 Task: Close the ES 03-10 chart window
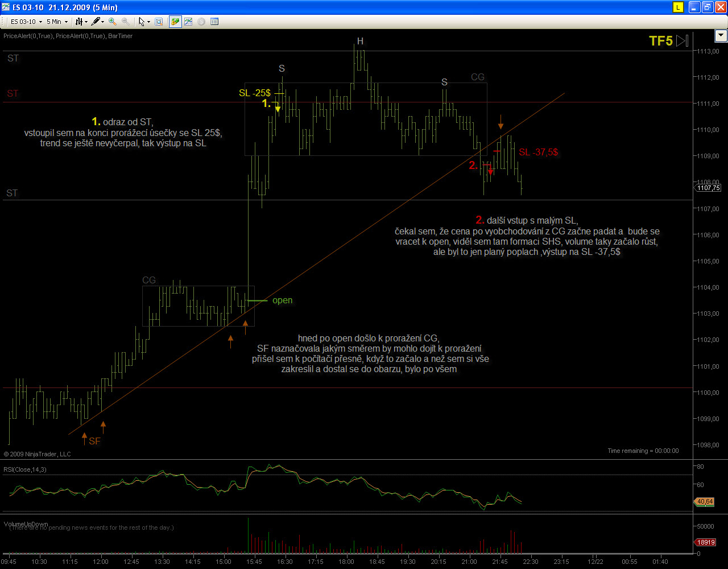719,7
